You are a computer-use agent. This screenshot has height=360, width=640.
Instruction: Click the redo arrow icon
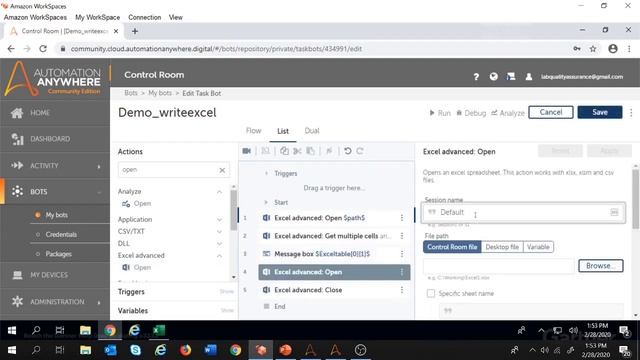[360, 151]
